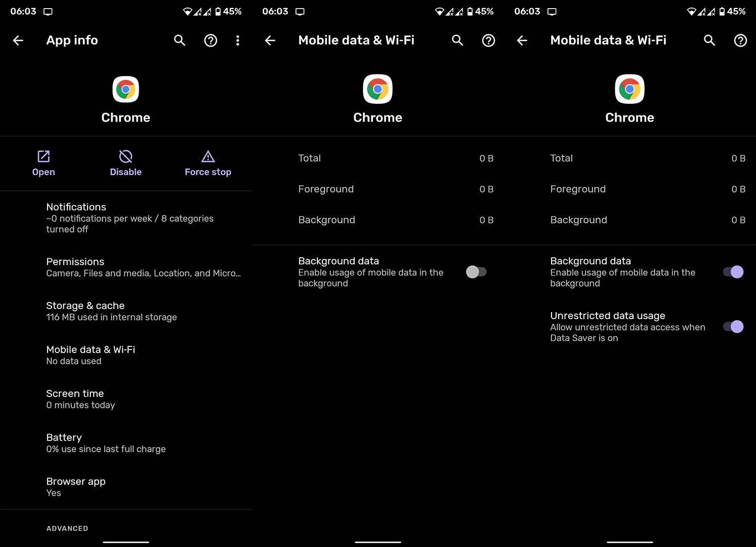Toggle Unrestricted data usage switch
The image size is (756, 547).
(733, 327)
